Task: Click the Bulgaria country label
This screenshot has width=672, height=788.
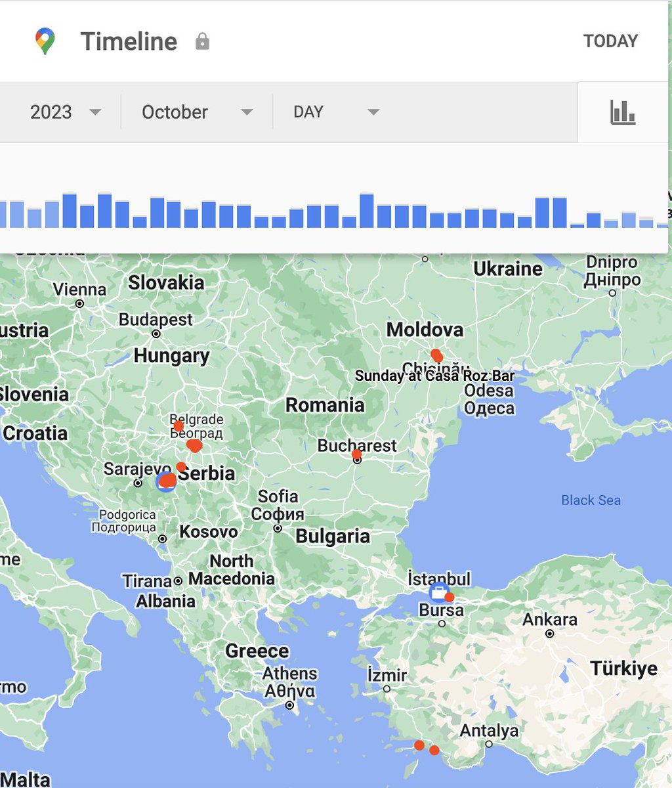Action: click(x=333, y=536)
